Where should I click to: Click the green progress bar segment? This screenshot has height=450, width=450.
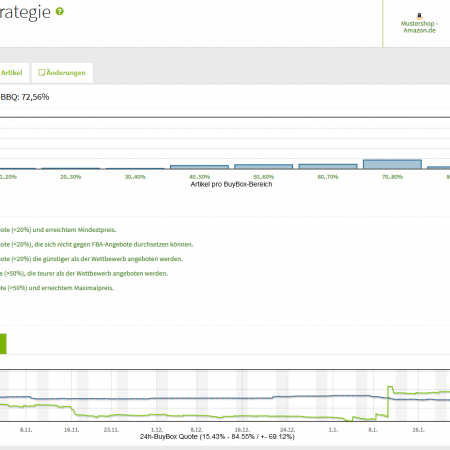click(x=3, y=344)
